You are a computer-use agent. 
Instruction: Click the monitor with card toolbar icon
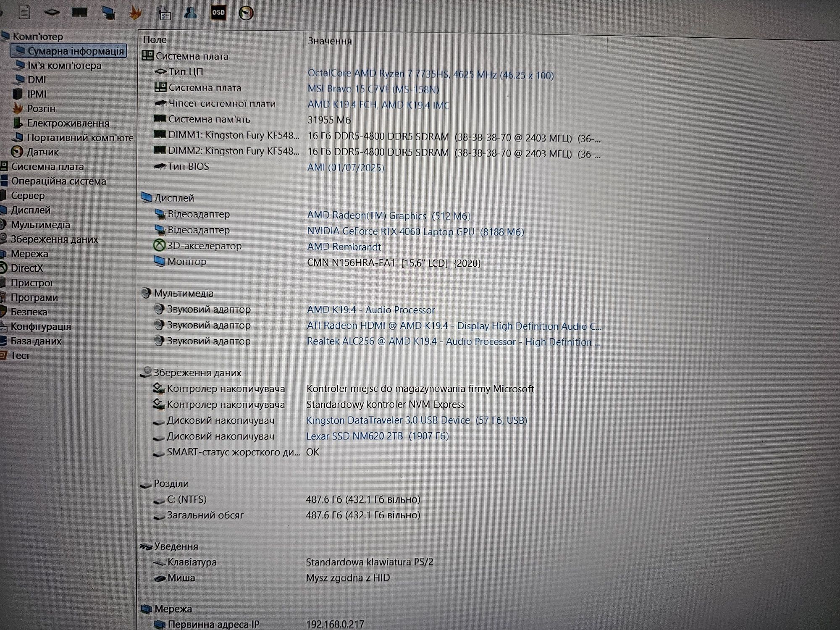109,13
